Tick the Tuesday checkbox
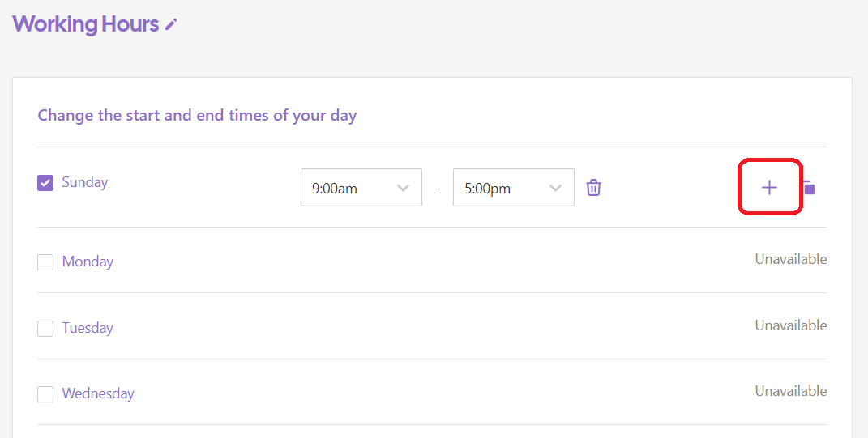Screen dimensions: 868x438 tap(45, 329)
